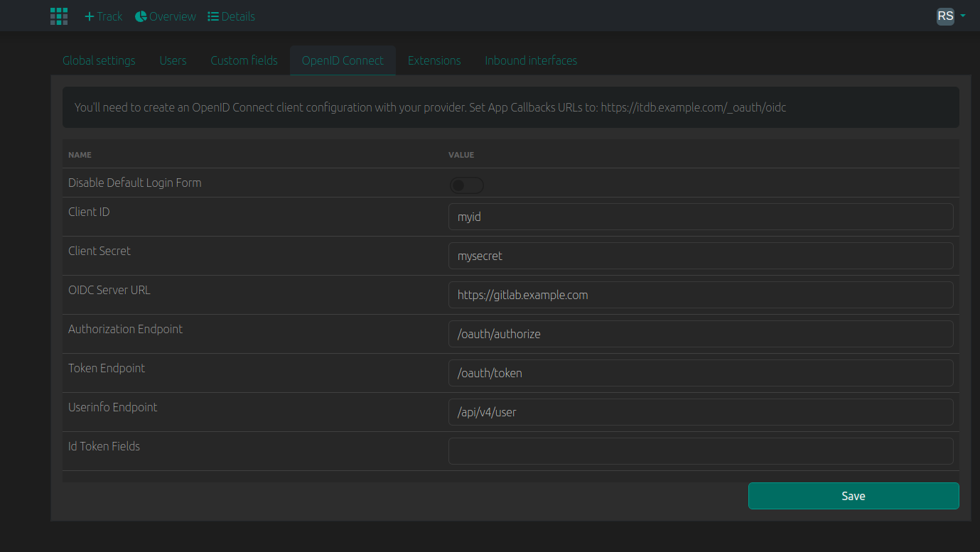Click the Save button
The height and width of the screenshot is (552, 980).
(854, 496)
